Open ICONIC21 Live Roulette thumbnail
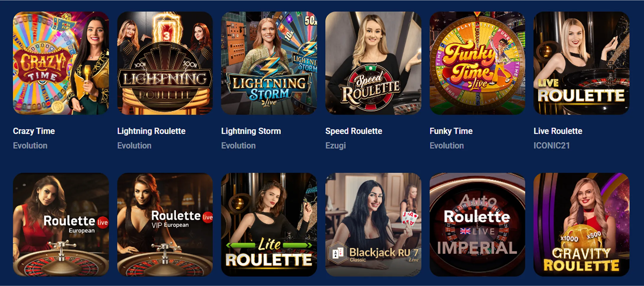Screen dimensions: 644x286 [581, 63]
